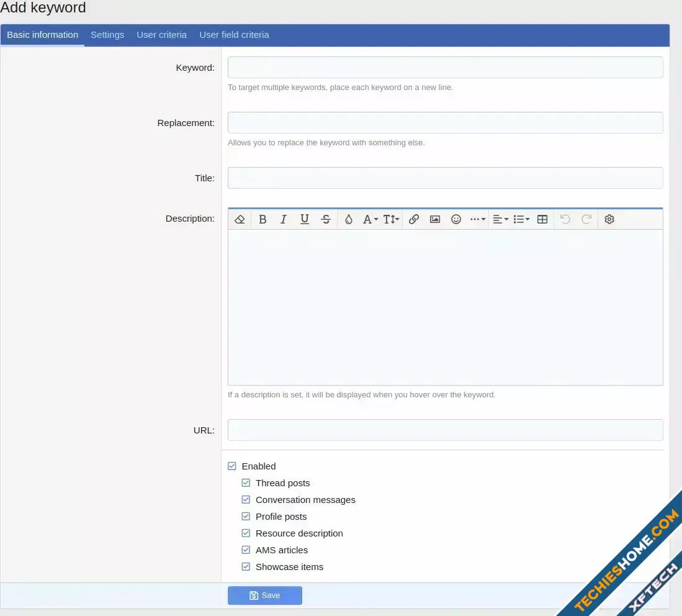Uncheck the Showcase items checkbox
Viewport: 682px width, 616px height.
click(246, 567)
